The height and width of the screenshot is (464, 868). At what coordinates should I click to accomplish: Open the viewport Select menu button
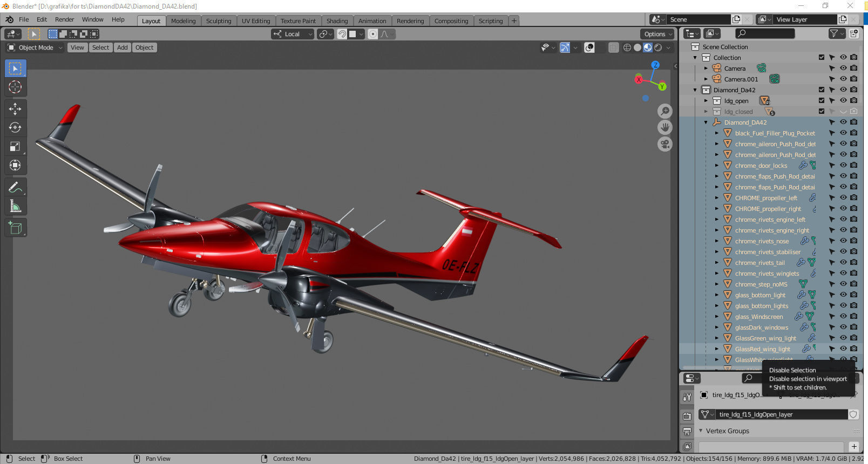point(100,47)
